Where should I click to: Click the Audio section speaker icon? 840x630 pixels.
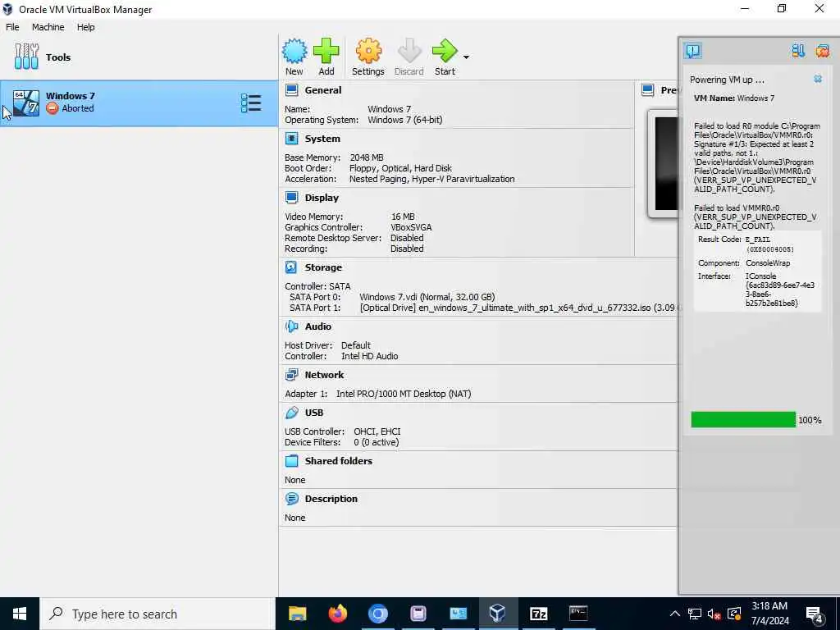tap(291, 326)
